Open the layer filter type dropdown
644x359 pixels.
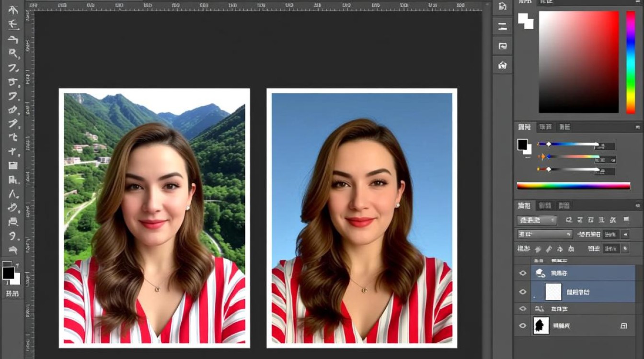click(537, 220)
